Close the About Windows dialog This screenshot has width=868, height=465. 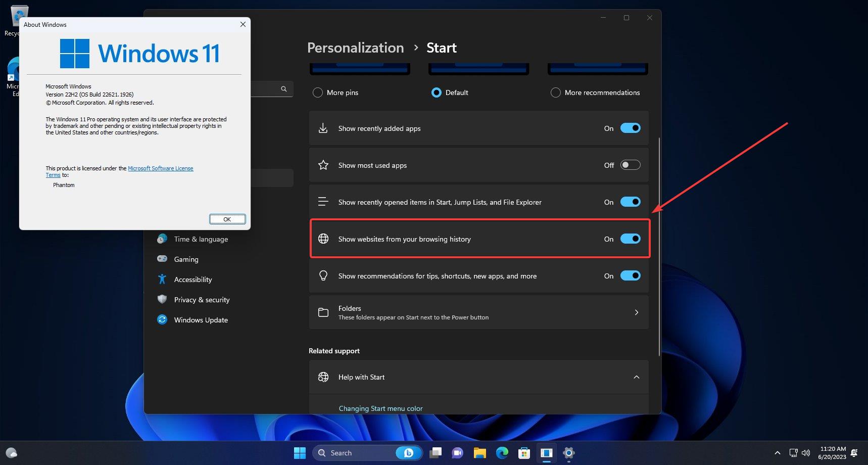[x=243, y=24]
